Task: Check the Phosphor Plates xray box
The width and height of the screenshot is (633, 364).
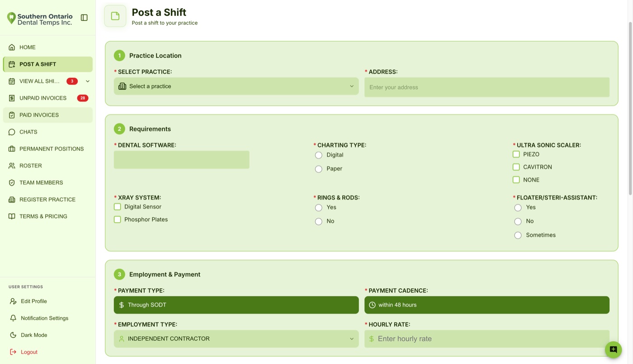Action: click(117, 219)
